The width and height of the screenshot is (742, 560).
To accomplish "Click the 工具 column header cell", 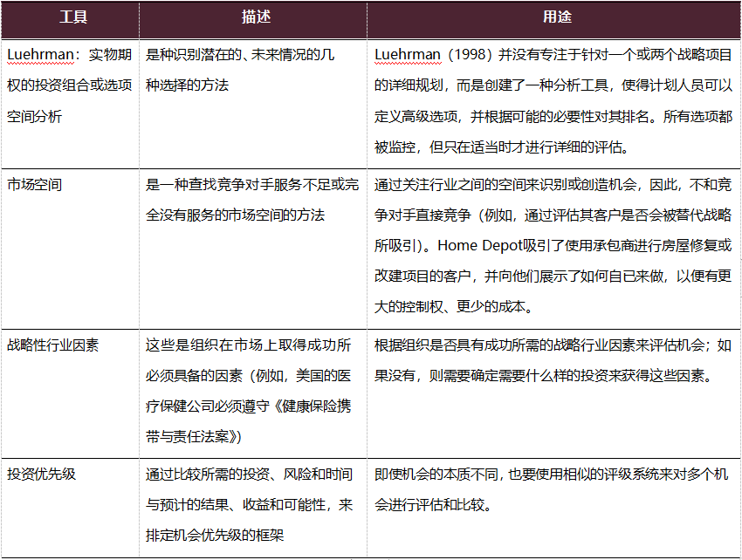I will pos(72,17).
